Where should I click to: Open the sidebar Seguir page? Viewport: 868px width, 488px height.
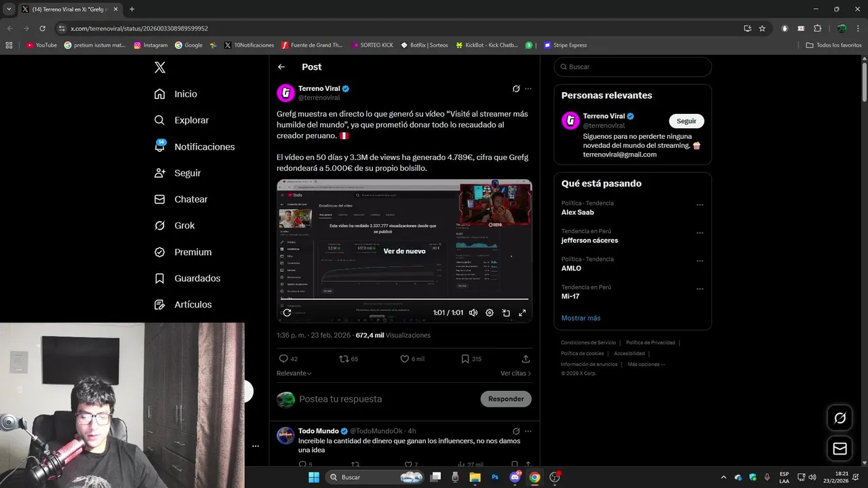pos(177,173)
